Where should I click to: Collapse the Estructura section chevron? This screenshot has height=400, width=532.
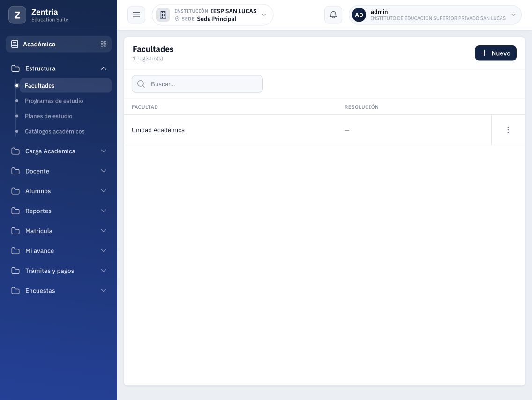(104, 68)
